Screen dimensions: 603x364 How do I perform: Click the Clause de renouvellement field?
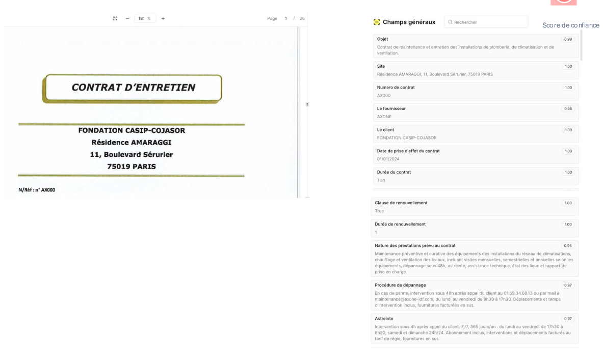pyautogui.click(x=474, y=206)
